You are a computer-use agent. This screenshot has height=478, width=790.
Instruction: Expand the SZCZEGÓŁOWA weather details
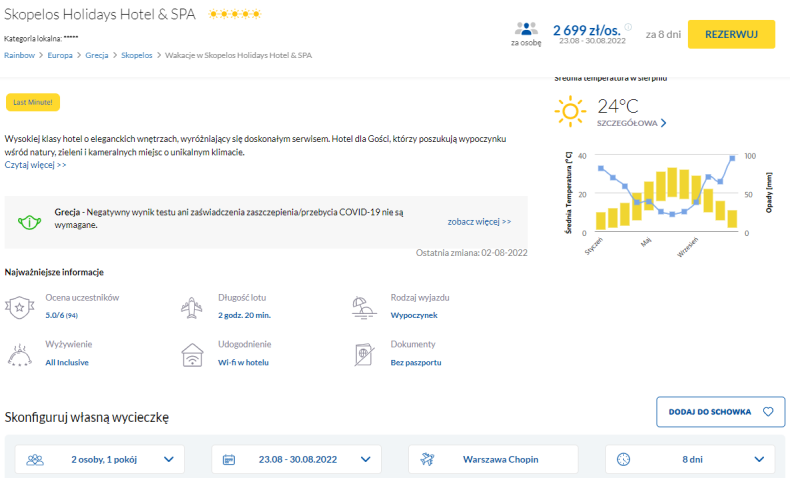[x=631, y=123]
